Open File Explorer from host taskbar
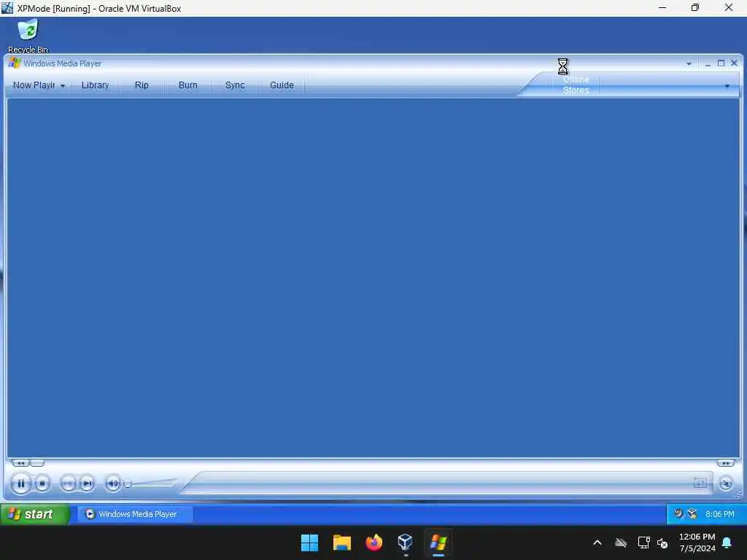This screenshot has width=747, height=560. [341, 542]
